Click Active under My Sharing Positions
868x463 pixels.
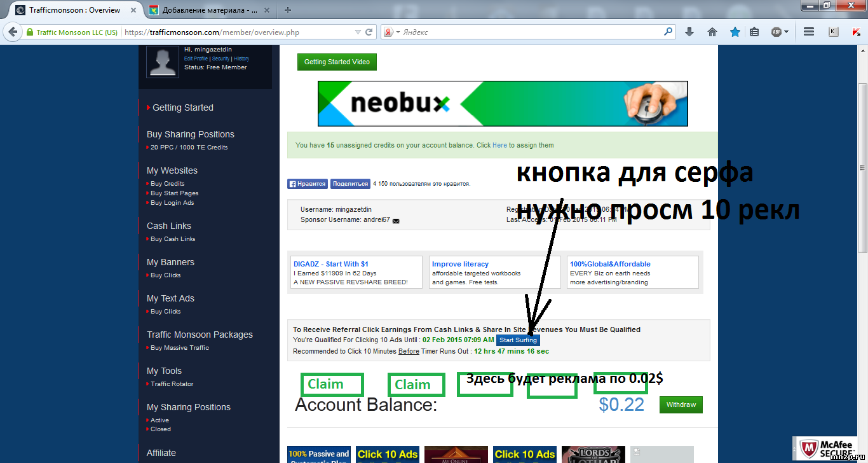click(159, 420)
